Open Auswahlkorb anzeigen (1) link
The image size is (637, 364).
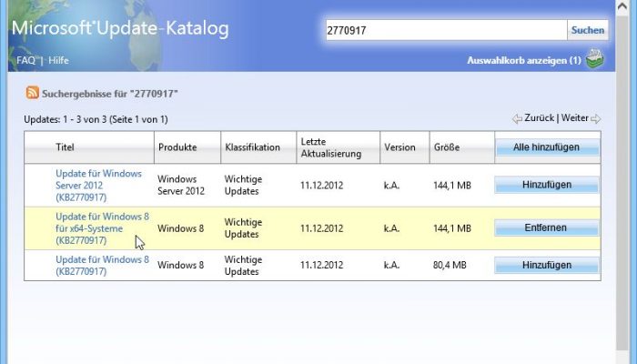coord(524,61)
